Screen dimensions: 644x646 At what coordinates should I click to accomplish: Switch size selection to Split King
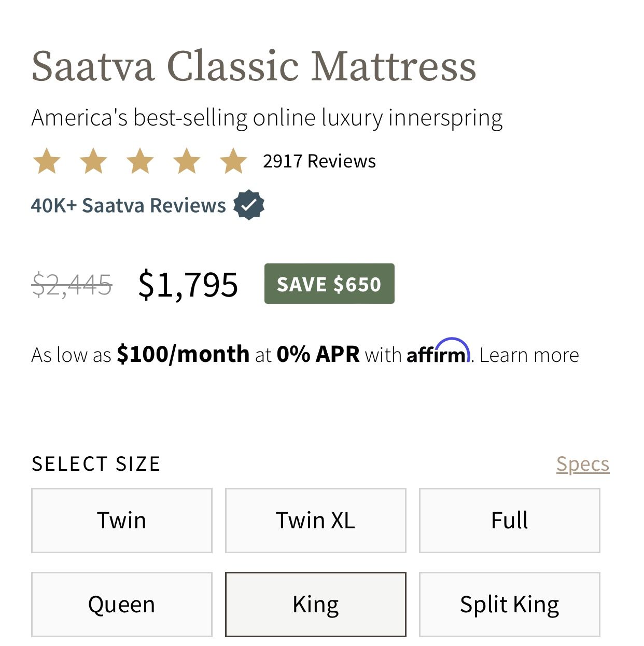pos(509,603)
